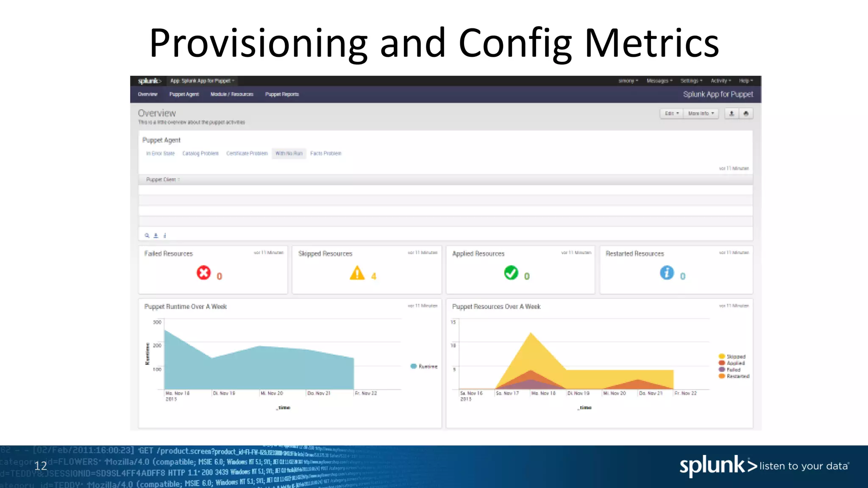The width and height of the screenshot is (868, 488).
Task: Open the App: Splunk App for Puppet dropdown
Action: 202,81
